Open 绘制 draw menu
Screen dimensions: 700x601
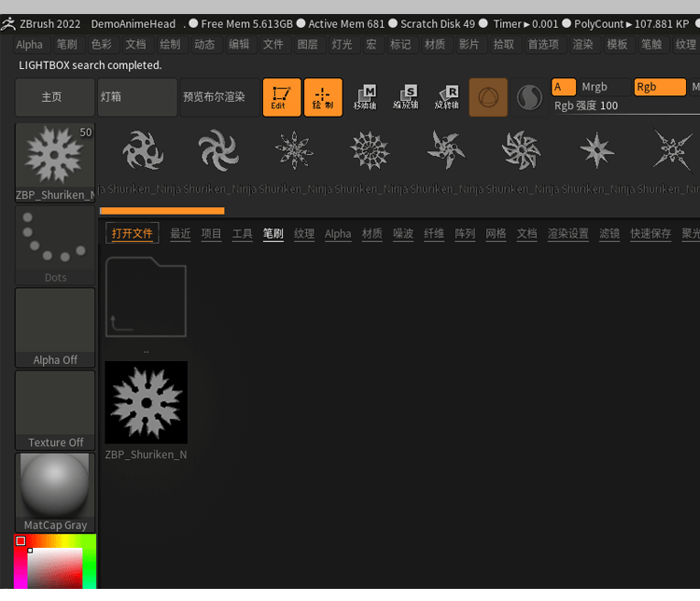(x=170, y=45)
